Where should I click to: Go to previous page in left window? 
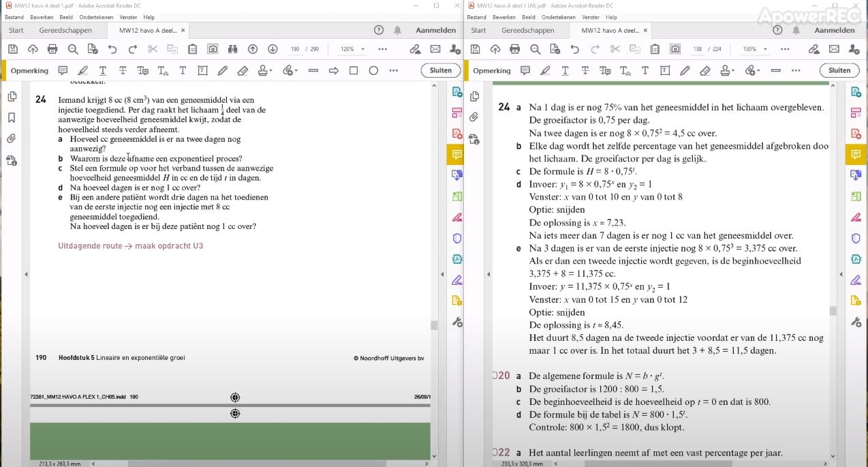tap(253, 49)
